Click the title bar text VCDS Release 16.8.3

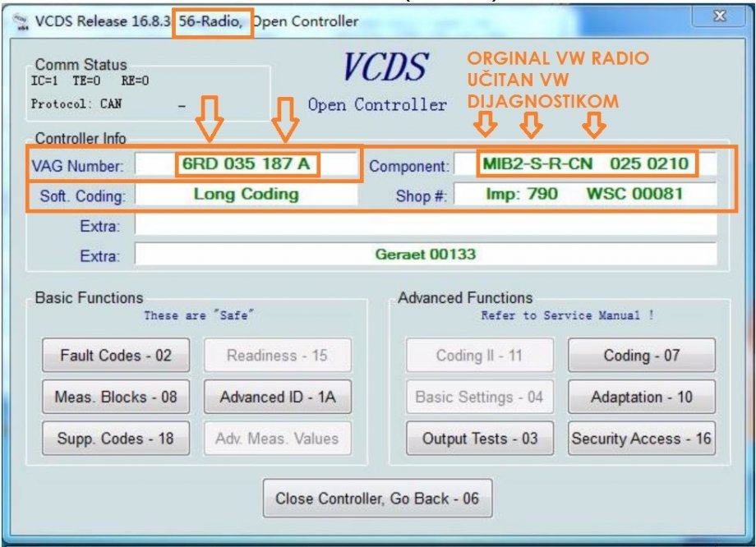103,21
